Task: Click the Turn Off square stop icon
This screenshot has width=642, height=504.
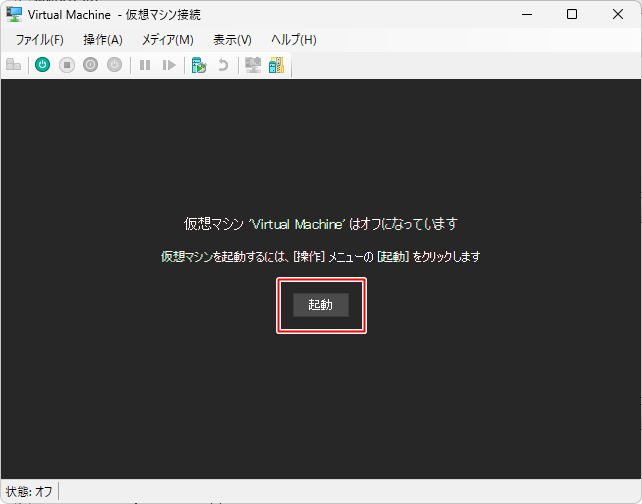Action: coord(66,65)
